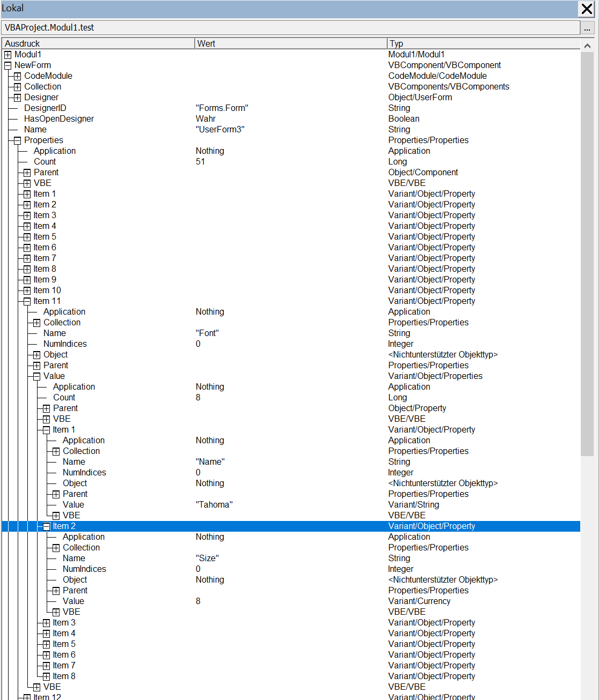599x700 pixels.
Task: Collapse the highlighted Item 2 node
Action: tap(46, 526)
